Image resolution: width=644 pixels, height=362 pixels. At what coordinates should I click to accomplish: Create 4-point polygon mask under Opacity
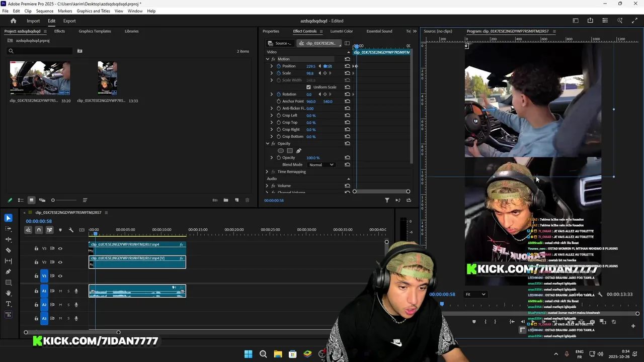coord(290,151)
